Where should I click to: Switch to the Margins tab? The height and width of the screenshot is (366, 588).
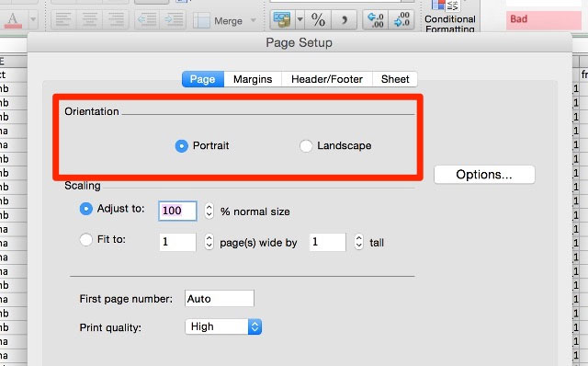(253, 79)
